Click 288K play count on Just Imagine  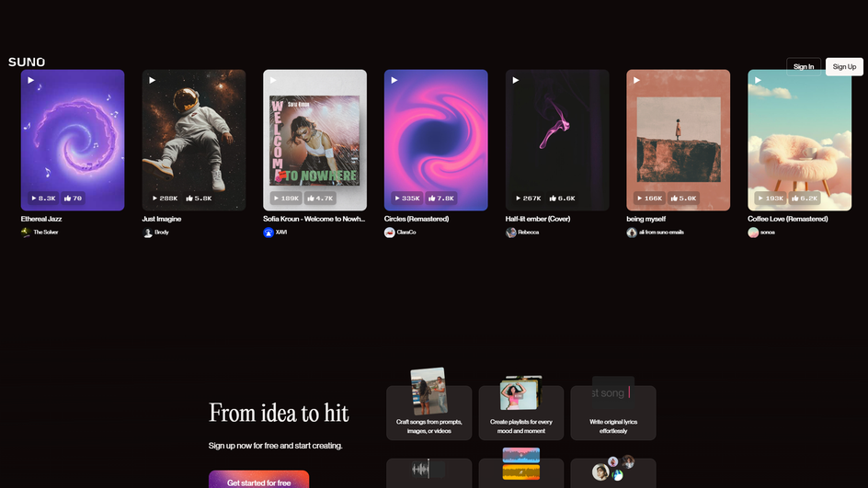coord(165,199)
